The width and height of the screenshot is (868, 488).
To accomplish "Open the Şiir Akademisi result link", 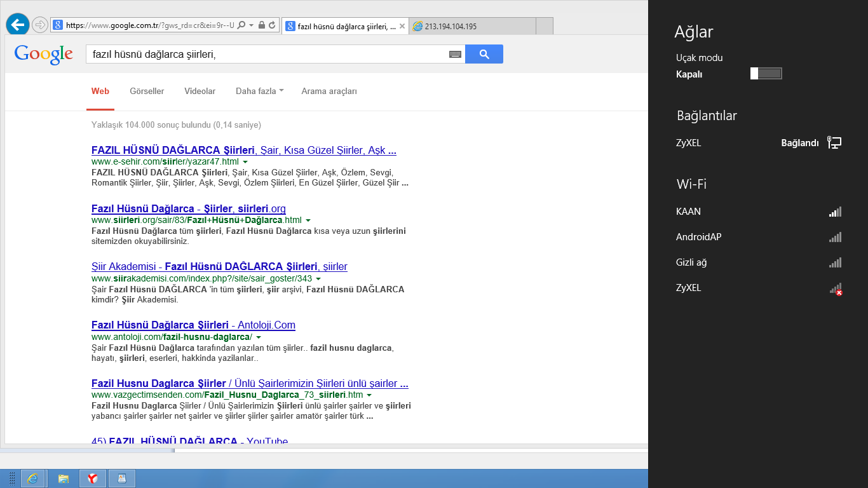I will coord(219,266).
